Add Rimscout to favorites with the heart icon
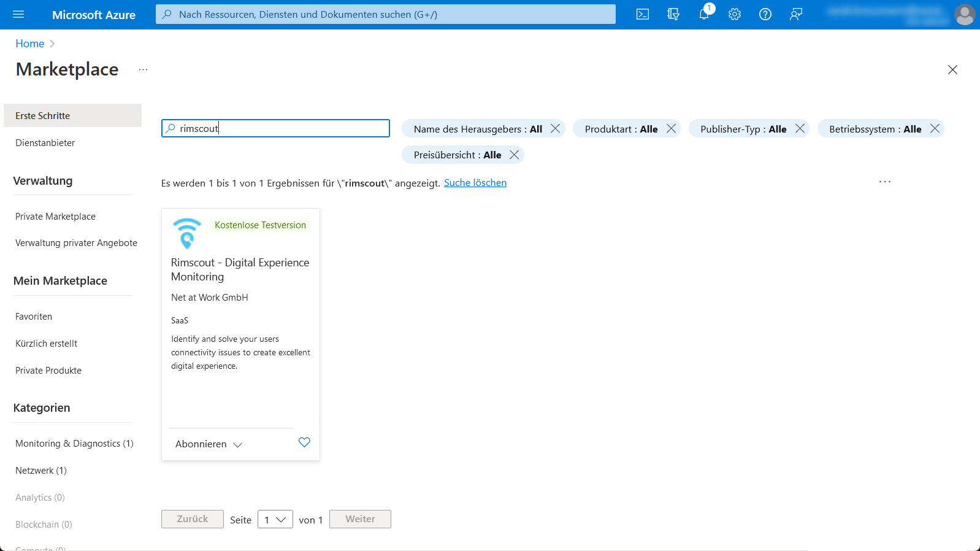 click(x=304, y=442)
